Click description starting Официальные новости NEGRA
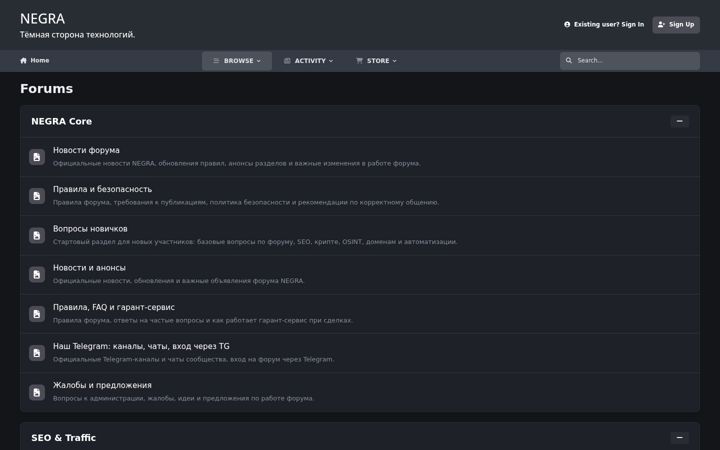Viewport: 720px width, 450px height. coord(236,163)
